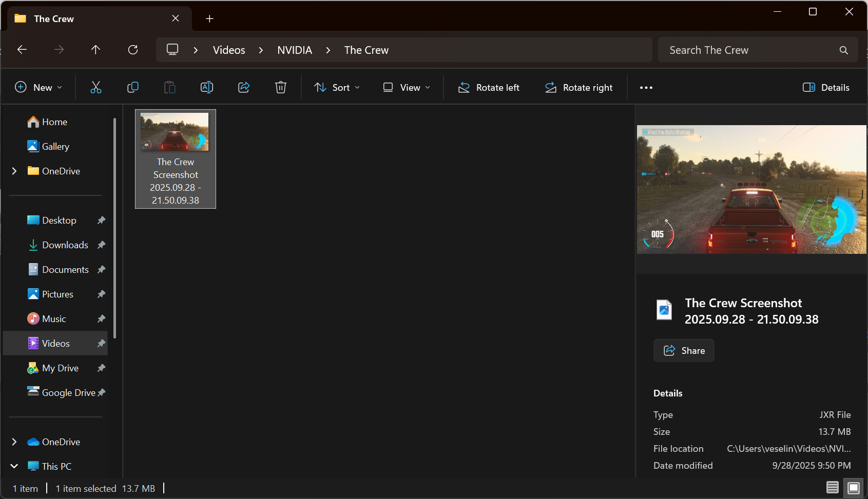Click the large preview image
The width and height of the screenshot is (868, 499).
pos(751,189)
